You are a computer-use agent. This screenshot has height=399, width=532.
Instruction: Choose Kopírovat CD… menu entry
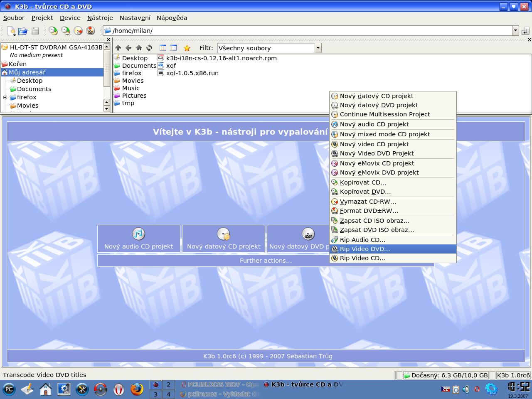(393, 182)
